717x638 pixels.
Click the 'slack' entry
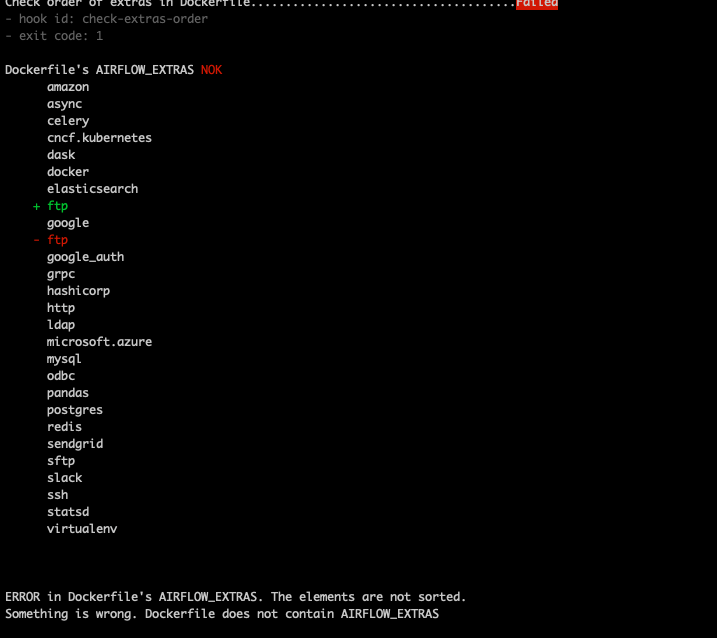pos(64,478)
